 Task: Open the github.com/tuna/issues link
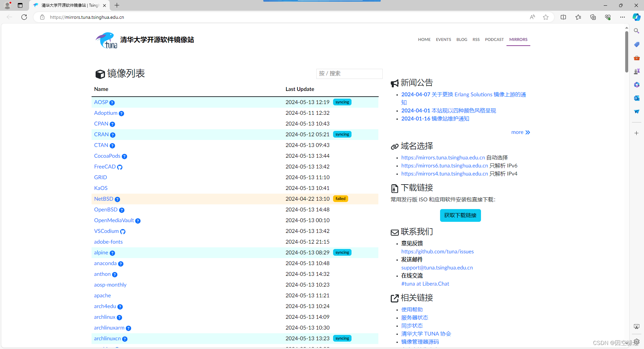tap(437, 251)
